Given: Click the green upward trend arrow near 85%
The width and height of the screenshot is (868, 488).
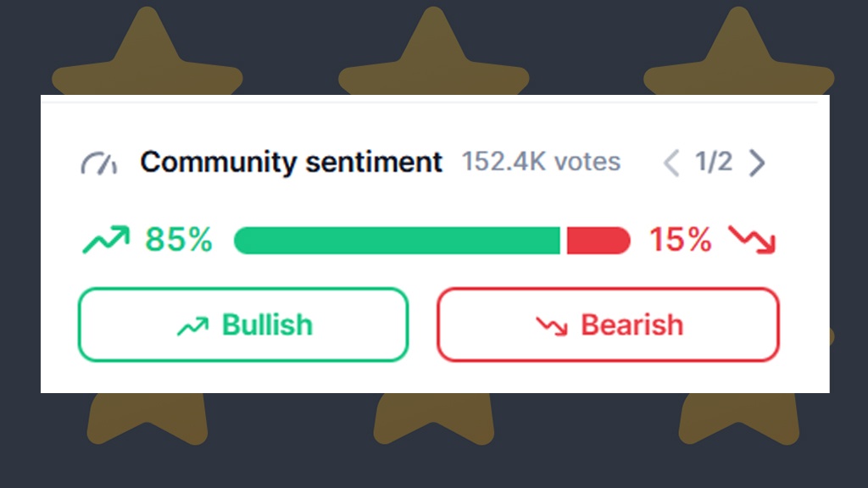Looking at the screenshot, I should [x=105, y=241].
